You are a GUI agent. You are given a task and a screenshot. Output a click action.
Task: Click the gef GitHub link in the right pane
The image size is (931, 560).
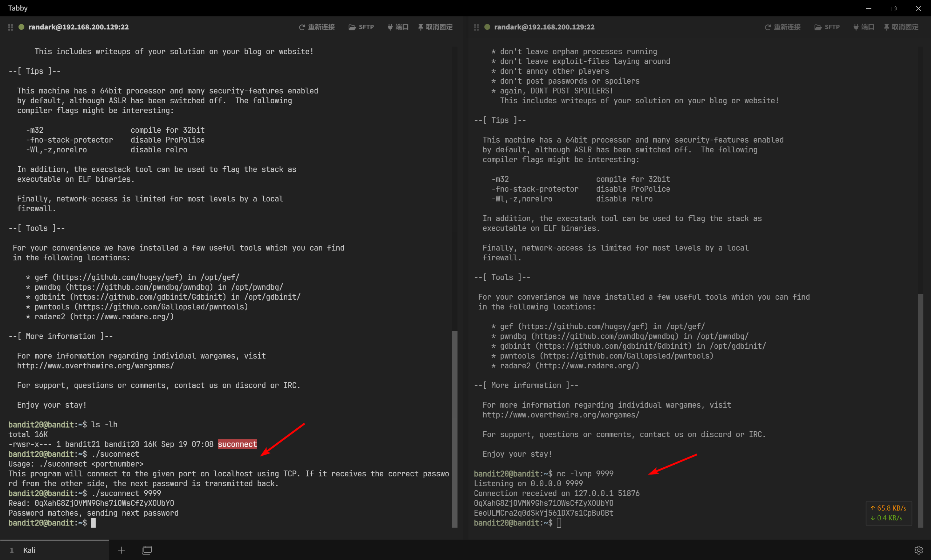point(583,327)
